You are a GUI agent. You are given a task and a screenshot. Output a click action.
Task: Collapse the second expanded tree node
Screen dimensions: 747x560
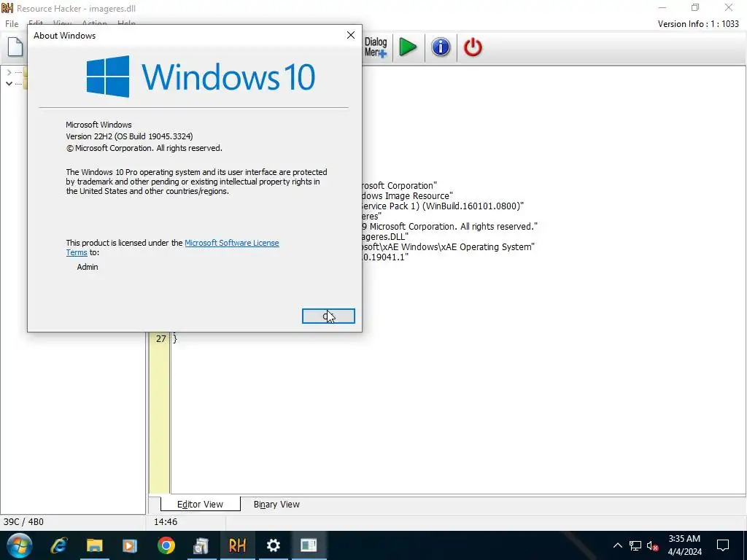(9, 83)
